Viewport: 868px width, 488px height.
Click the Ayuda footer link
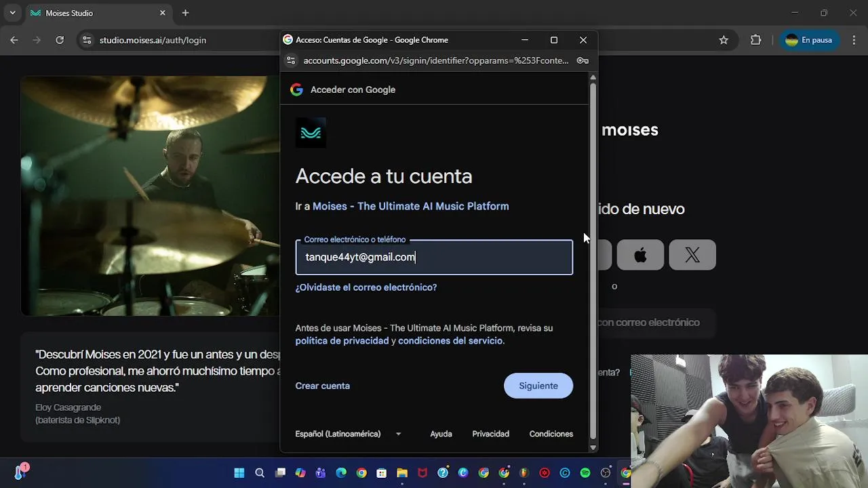point(441,434)
